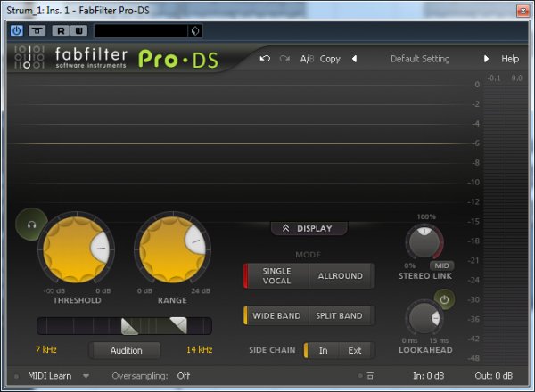Click the host preset name field

point(141,31)
